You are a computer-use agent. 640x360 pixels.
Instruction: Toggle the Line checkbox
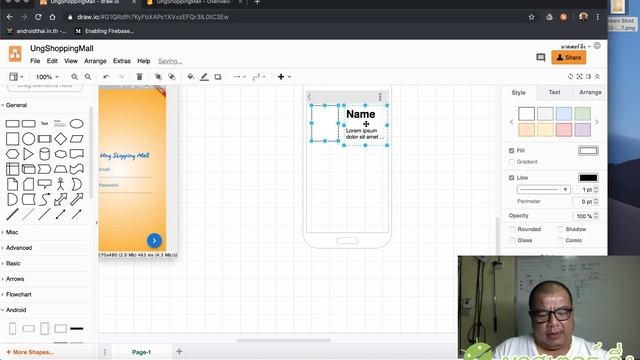coord(511,178)
